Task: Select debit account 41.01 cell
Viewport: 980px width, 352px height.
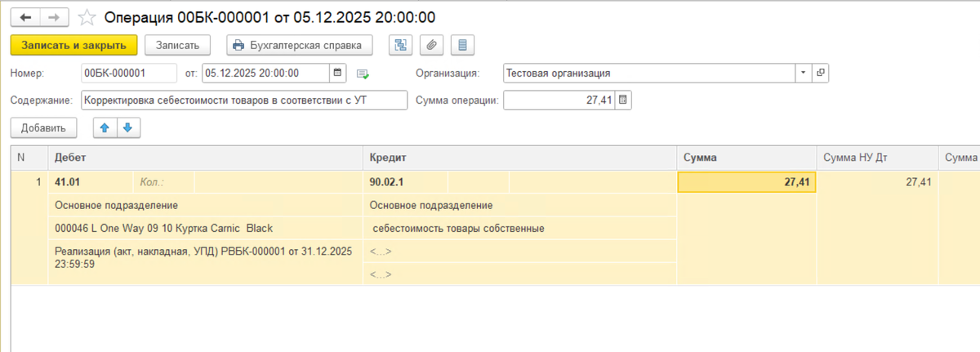Action: (90, 182)
